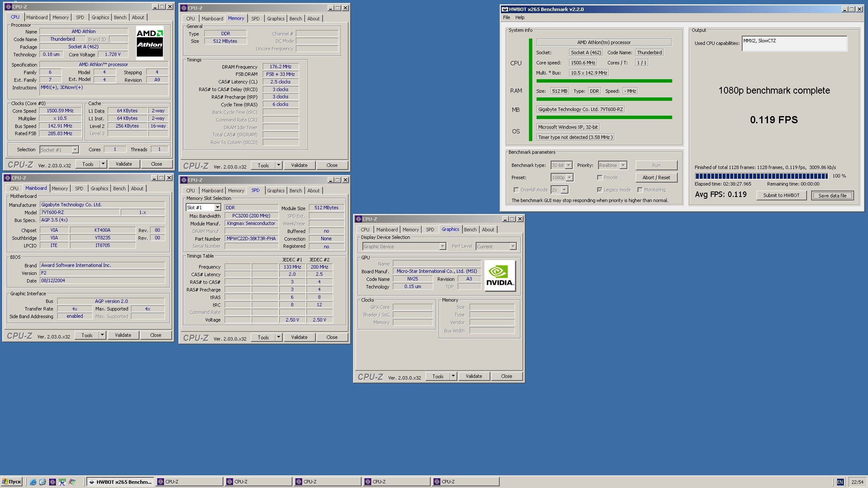Click the CPU-Z quick launch icon
This screenshot has width=868, height=488.
click(53, 482)
